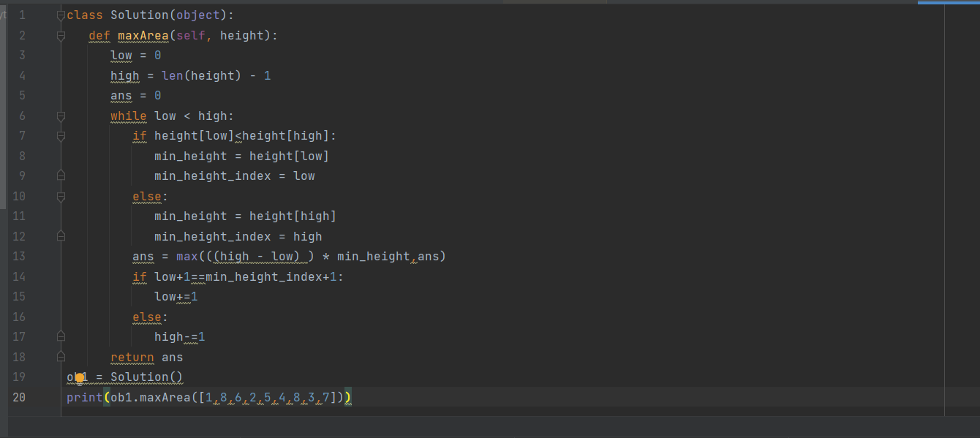Click the print call on line 20
Image resolution: width=980 pixels, height=438 pixels.
click(82, 398)
